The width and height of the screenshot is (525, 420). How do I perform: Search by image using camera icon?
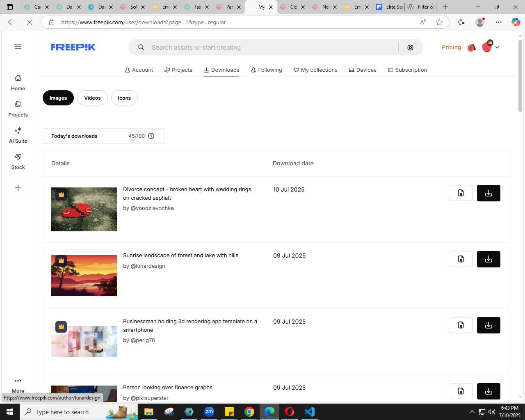click(410, 48)
